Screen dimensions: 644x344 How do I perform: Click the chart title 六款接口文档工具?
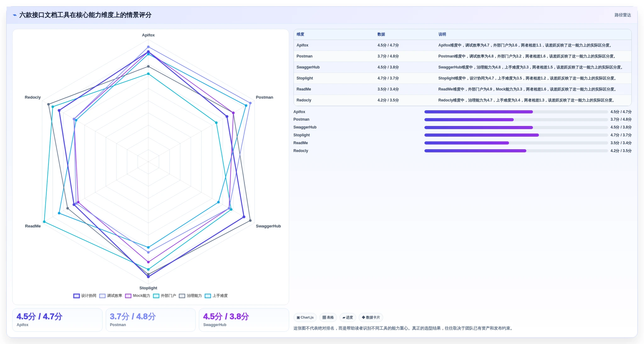[85, 15]
